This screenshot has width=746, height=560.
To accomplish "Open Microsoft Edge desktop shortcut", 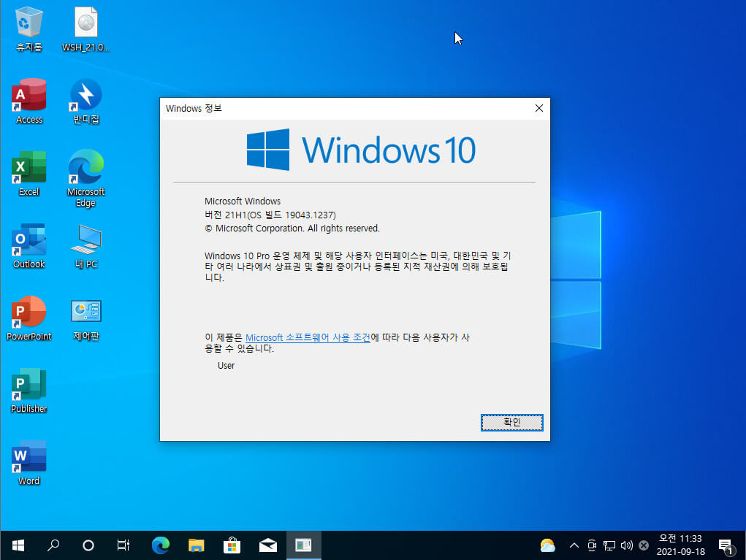I will 85,179.
